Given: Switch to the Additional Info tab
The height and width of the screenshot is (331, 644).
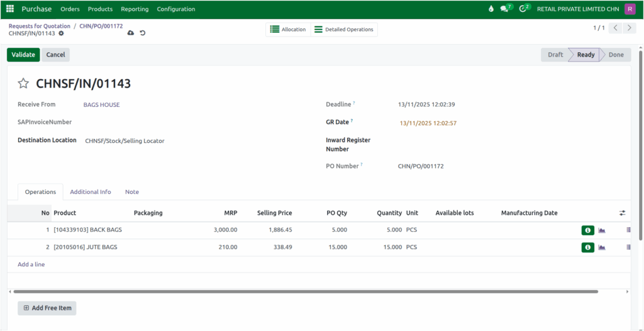Looking at the screenshot, I should pos(91,192).
